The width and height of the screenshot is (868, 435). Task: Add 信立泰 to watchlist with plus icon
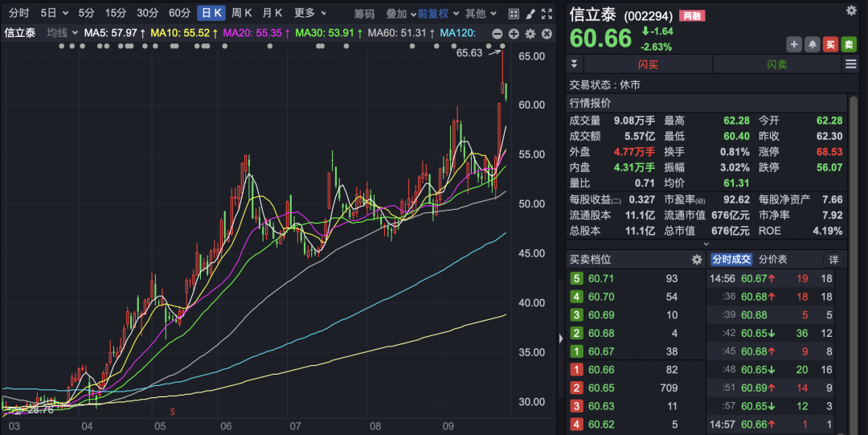[794, 44]
